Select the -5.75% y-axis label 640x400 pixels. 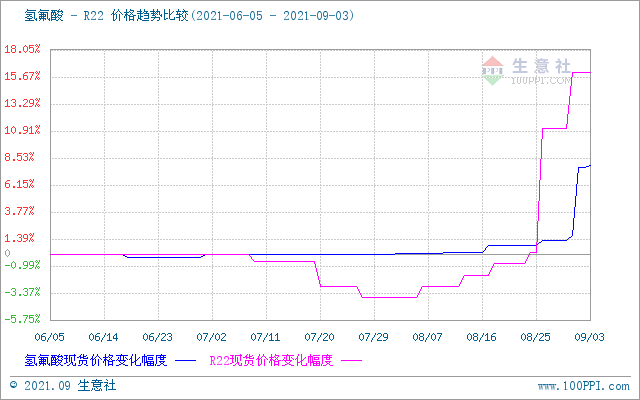pyautogui.click(x=22, y=319)
